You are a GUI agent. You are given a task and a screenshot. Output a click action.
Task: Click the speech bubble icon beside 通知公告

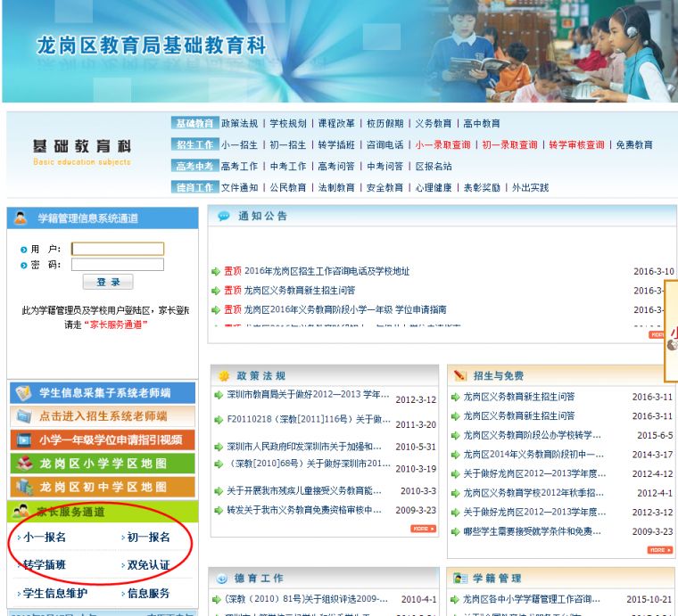(x=224, y=216)
